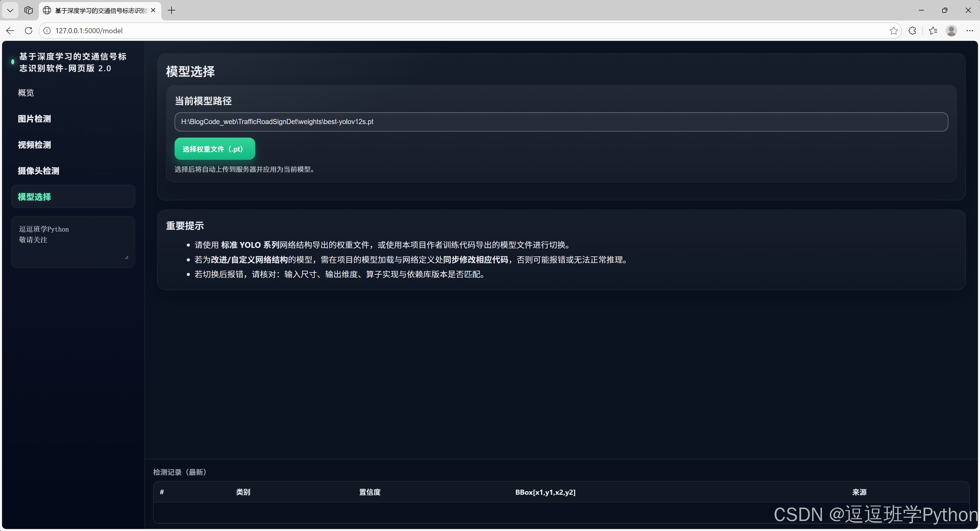Add this page to favorites via star icon

(894, 31)
